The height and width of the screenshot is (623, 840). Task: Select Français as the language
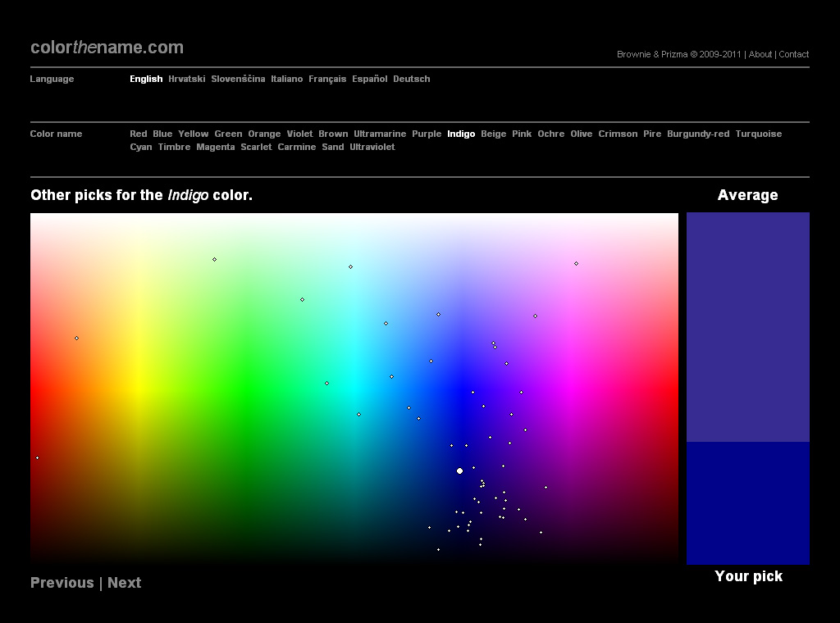click(327, 80)
